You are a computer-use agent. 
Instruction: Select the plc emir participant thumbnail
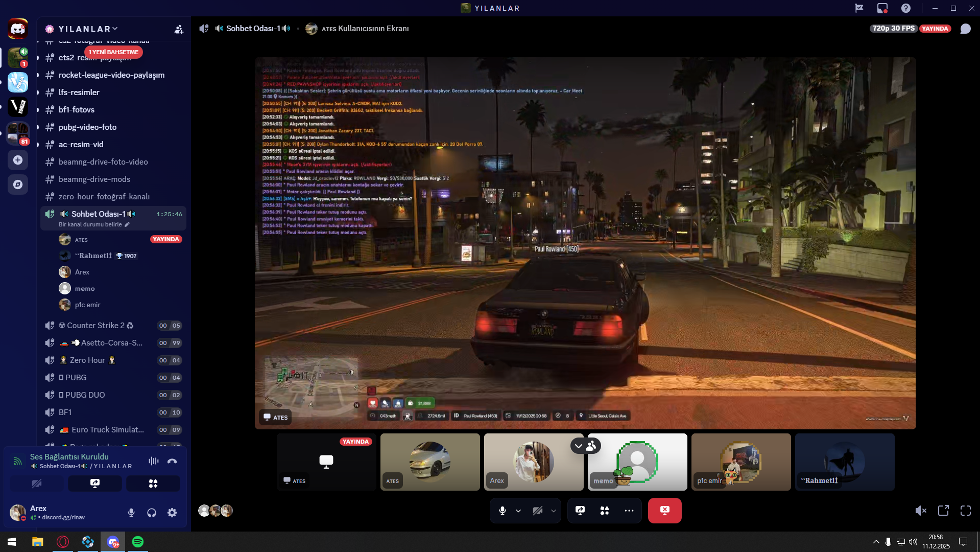[x=741, y=462]
